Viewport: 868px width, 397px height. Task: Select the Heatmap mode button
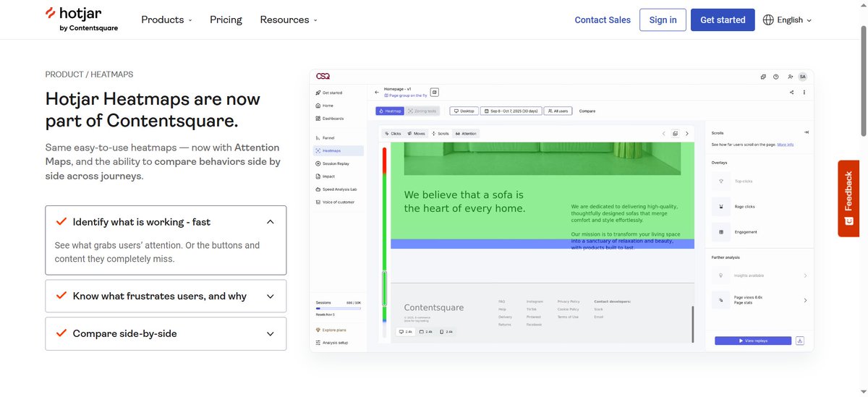coord(390,111)
